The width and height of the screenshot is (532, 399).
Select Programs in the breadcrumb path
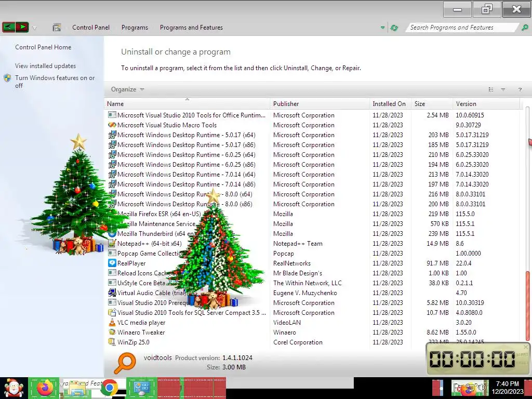[x=135, y=28]
